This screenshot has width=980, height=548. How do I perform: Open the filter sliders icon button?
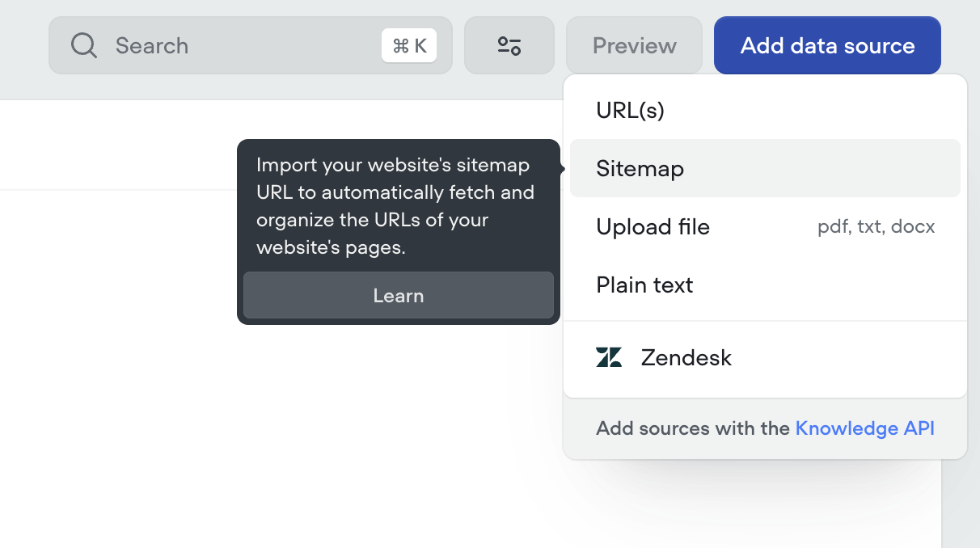tap(509, 45)
